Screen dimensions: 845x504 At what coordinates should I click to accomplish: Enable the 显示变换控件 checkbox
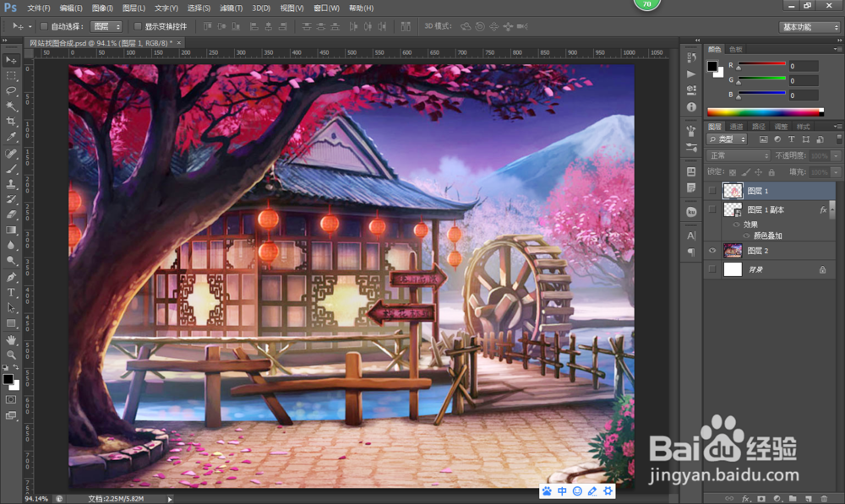(138, 26)
